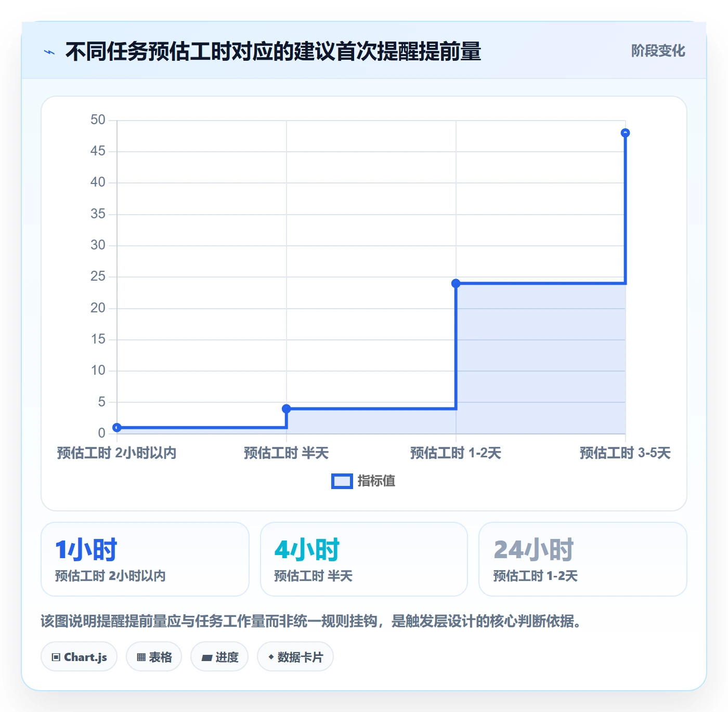Click the lightning icon beside the title

click(49, 52)
